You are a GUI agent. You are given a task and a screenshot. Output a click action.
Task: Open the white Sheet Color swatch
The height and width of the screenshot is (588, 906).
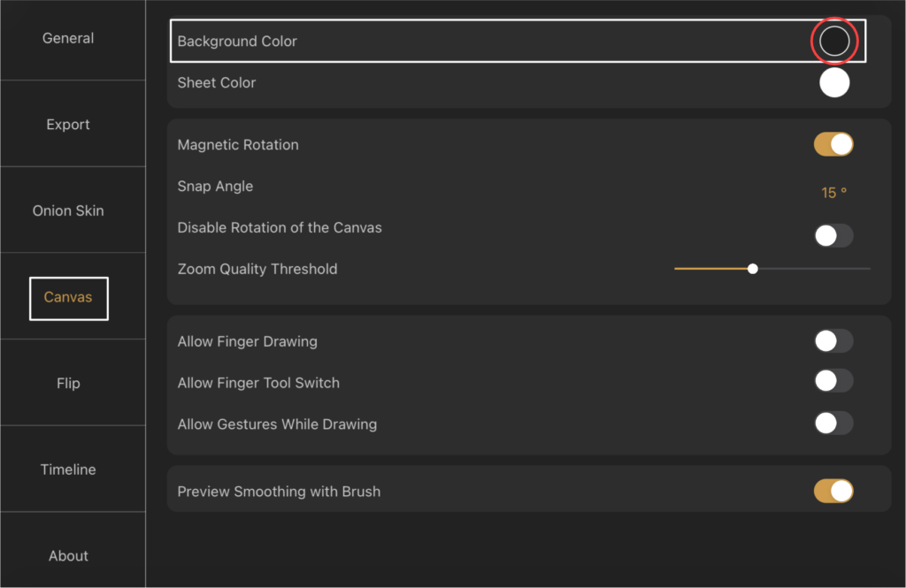point(833,82)
